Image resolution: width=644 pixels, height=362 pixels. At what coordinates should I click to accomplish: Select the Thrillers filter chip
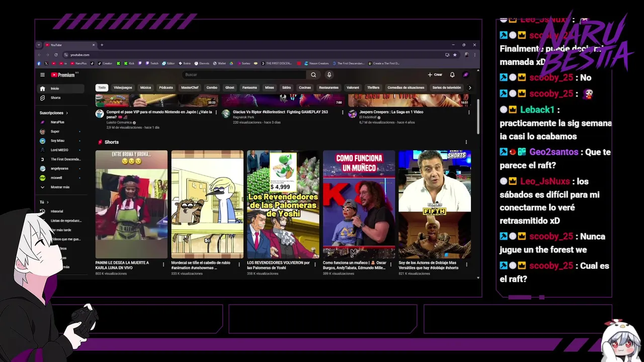coord(373,87)
